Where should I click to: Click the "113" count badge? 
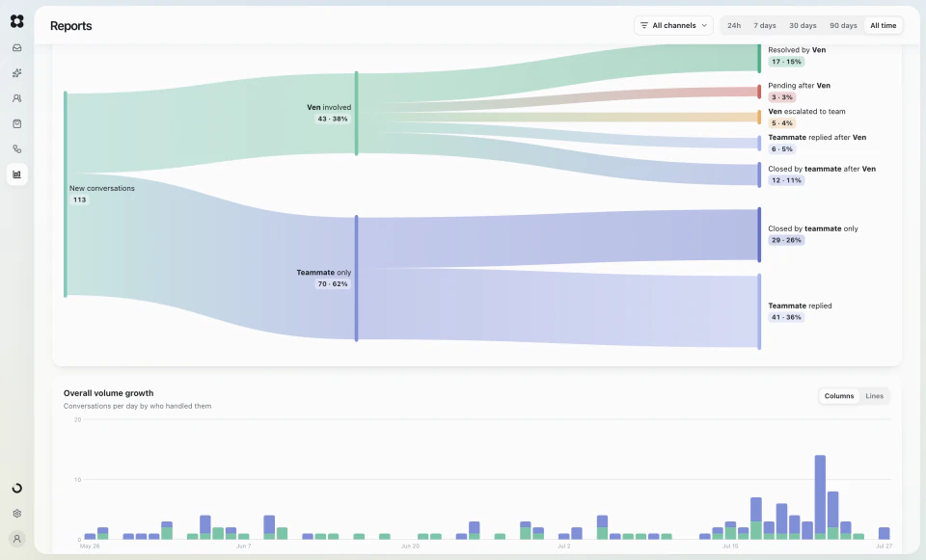[x=80, y=200]
